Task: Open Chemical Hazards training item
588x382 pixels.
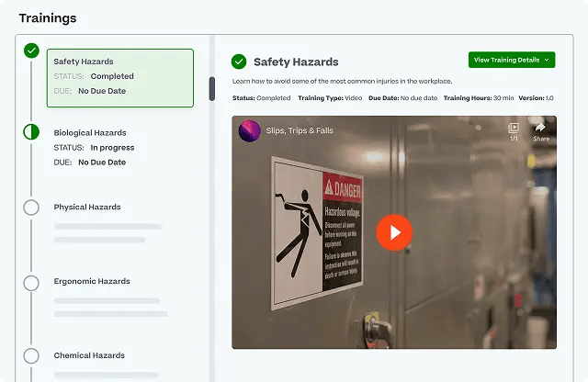Action: (89, 355)
